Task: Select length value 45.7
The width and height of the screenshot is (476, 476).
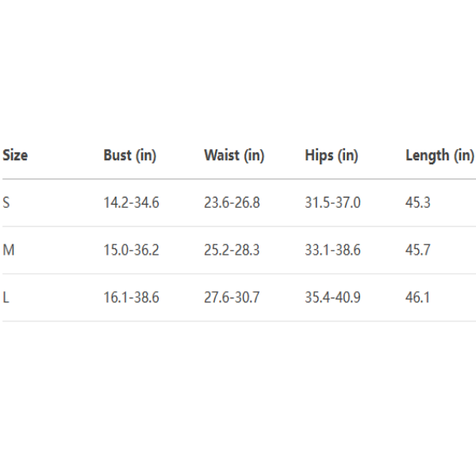Action: tap(418, 251)
